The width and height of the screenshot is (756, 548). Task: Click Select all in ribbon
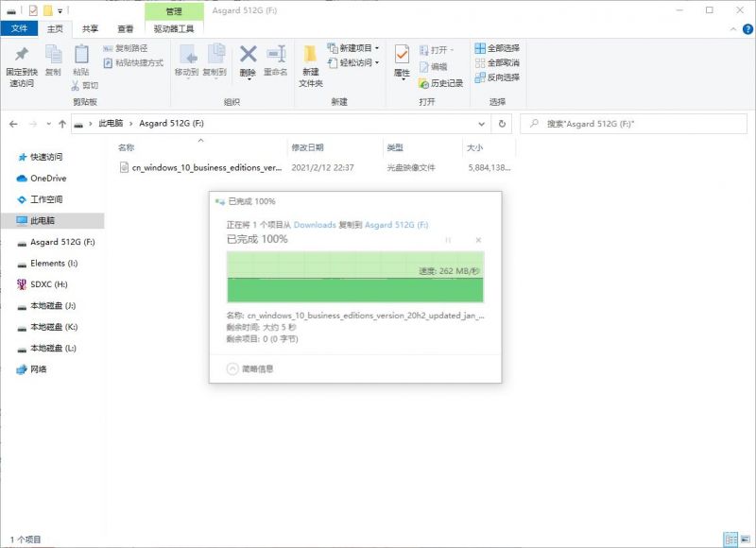click(x=497, y=48)
